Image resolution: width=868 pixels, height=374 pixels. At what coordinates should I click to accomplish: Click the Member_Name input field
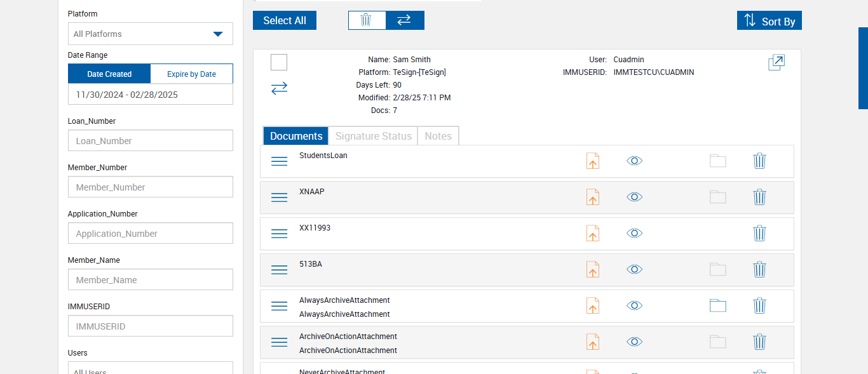click(151, 280)
